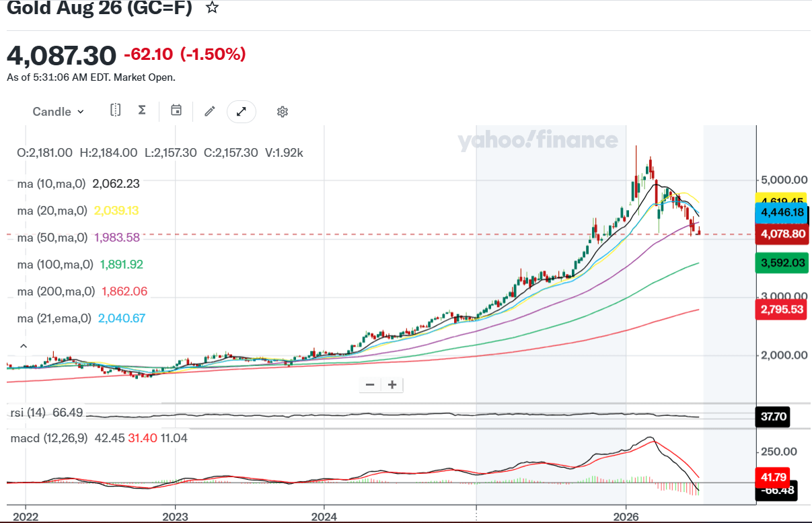
Task: Open chart settings gear
Action: click(283, 112)
